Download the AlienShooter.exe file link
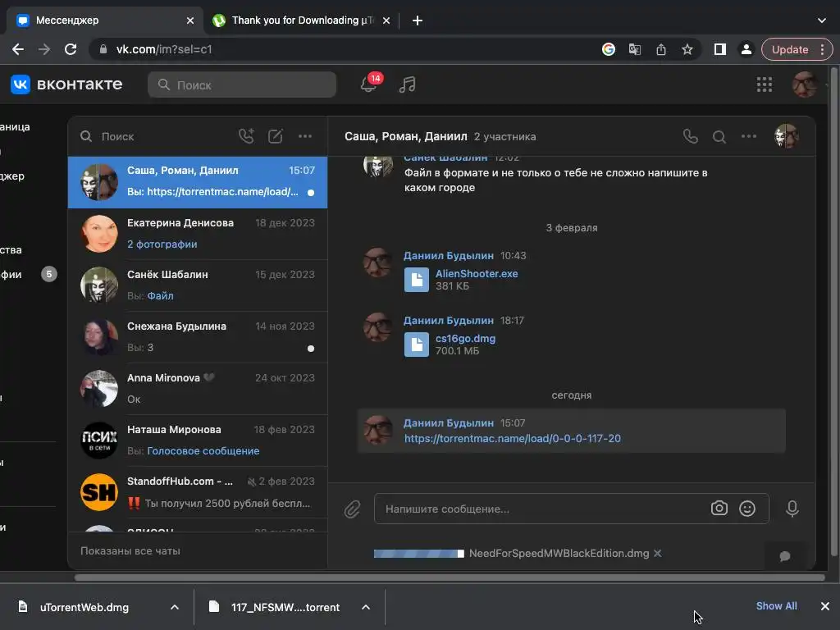This screenshot has height=630, width=840. click(477, 273)
